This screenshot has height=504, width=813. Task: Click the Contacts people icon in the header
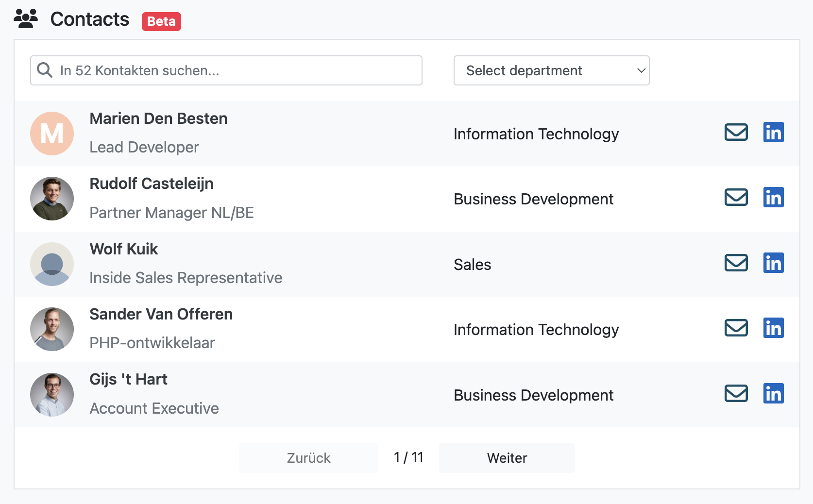pyautogui.click(x=26, y=18)
